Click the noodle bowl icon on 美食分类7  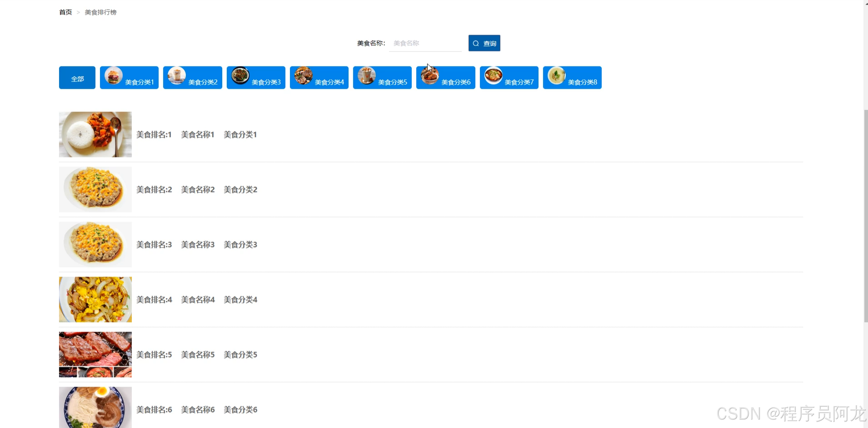click(x=493, y=76)
